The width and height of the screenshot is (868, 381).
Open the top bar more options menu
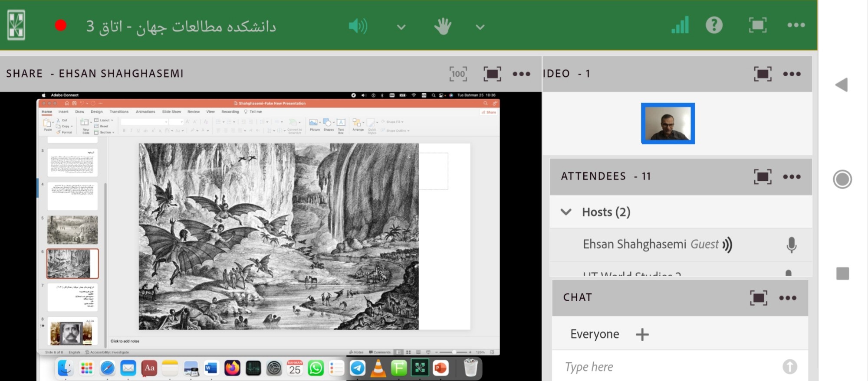[x=796, y=25]
